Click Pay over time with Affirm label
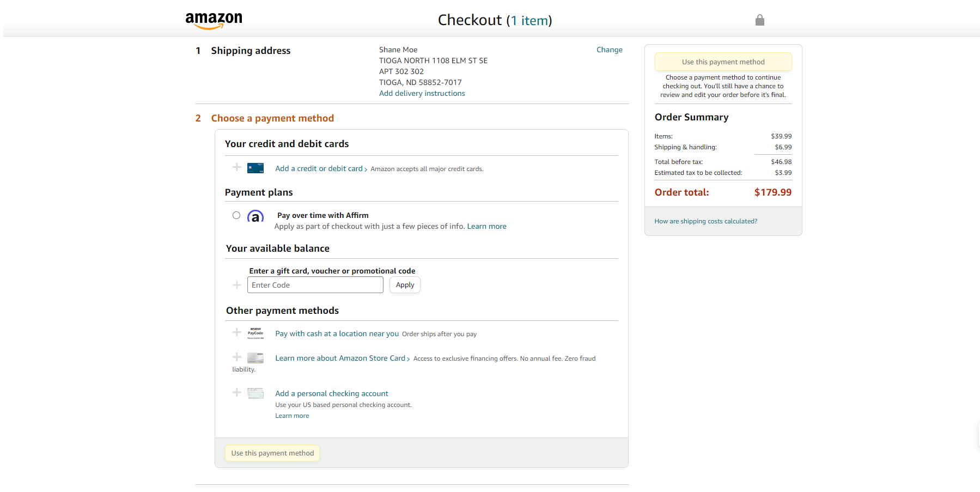Viewport: 980px width, 492px height. [x=323, y=215]
